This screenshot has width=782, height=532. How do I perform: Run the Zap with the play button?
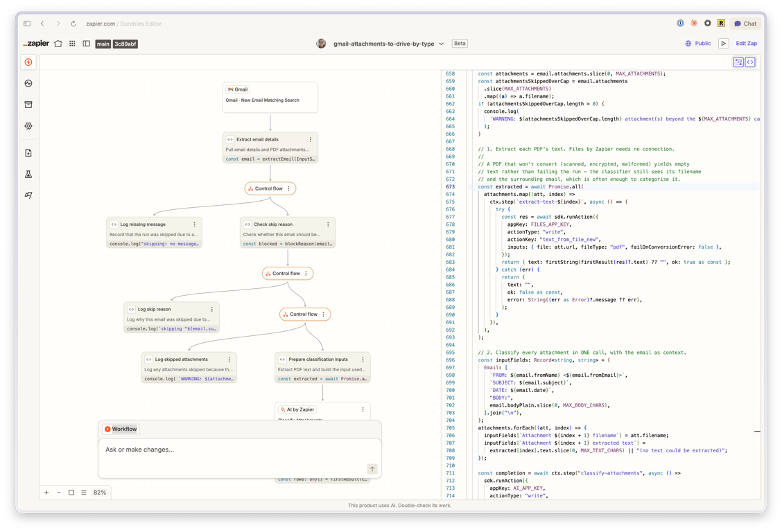724,44
